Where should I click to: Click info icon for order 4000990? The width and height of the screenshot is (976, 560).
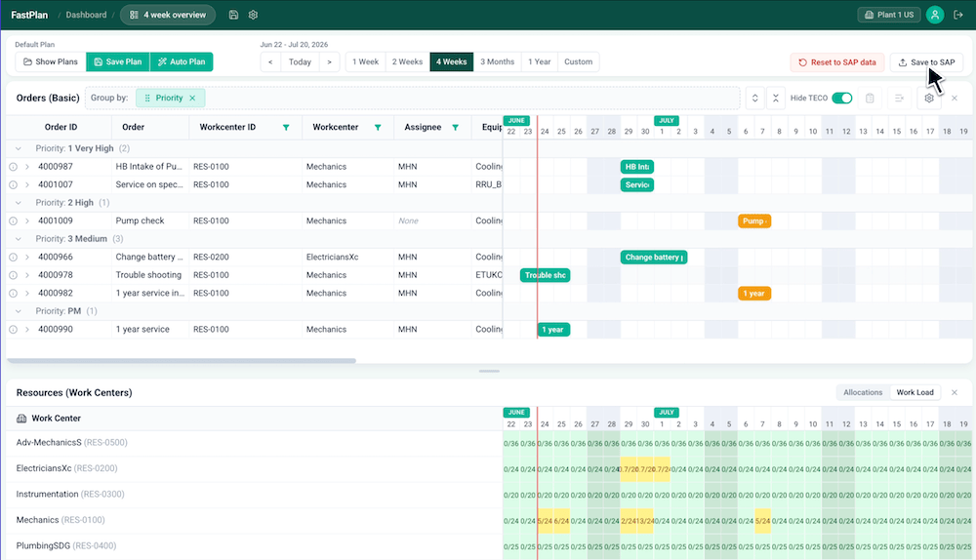pos(13,329)
